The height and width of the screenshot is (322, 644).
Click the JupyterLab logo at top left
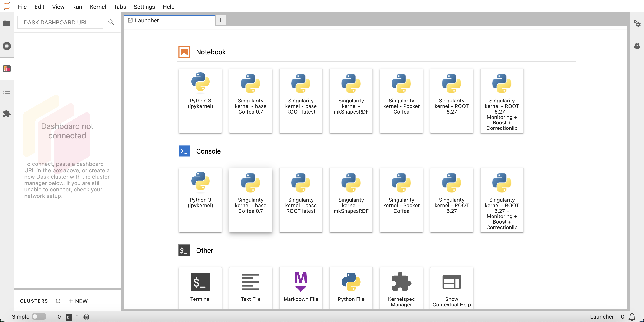[7, 6]
